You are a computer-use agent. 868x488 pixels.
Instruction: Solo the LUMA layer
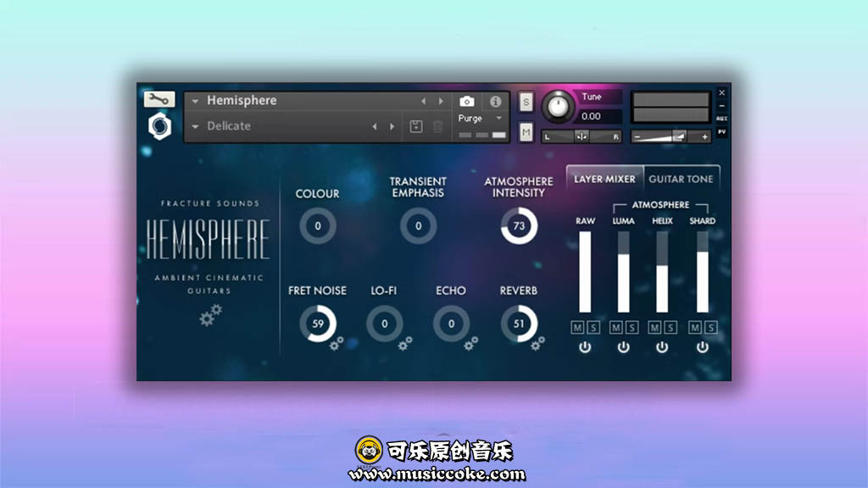pos(632,328)
